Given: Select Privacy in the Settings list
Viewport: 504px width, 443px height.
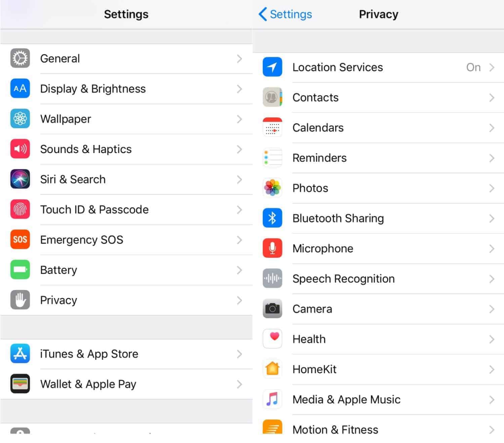Looking at the screenshot, I should pos(58,300).
